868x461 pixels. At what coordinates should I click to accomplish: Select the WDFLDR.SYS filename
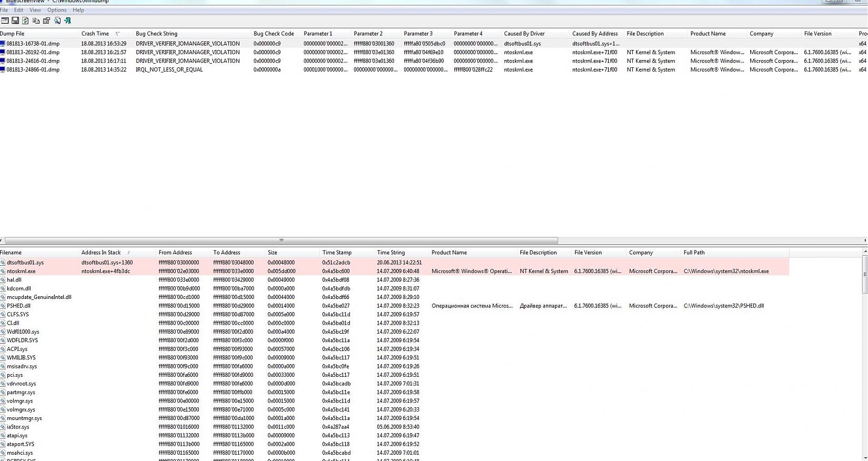pyautogui.click(x=22, y=340)
